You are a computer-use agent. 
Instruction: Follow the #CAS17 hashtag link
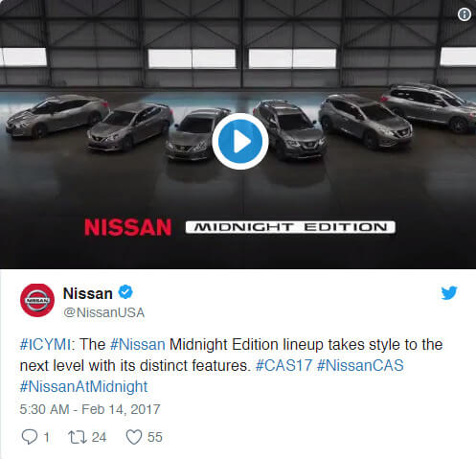283,365
